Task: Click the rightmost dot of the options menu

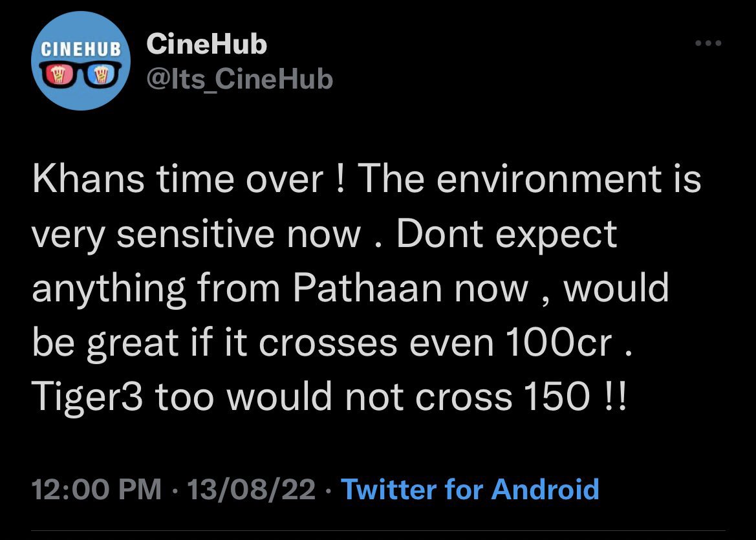Action: tap(720, 43)
